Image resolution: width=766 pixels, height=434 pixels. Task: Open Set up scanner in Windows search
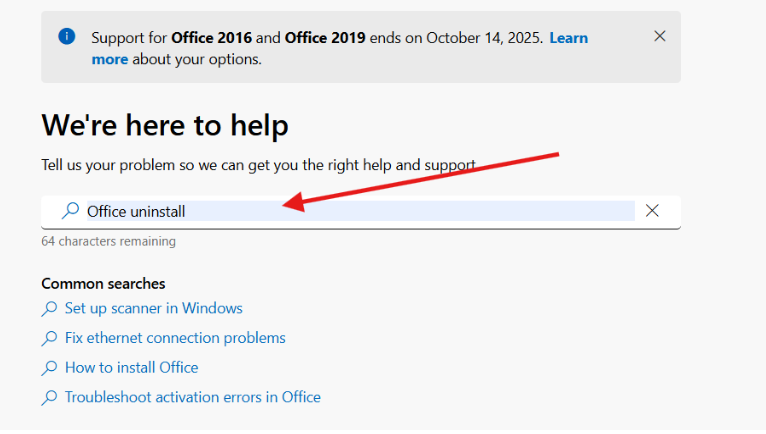click(x=153, y=308)
